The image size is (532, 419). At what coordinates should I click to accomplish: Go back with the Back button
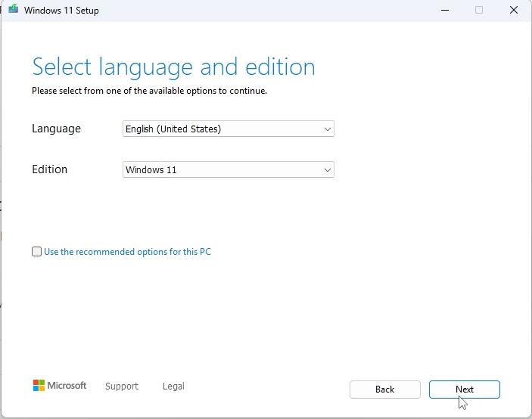[x=384, y=390]
